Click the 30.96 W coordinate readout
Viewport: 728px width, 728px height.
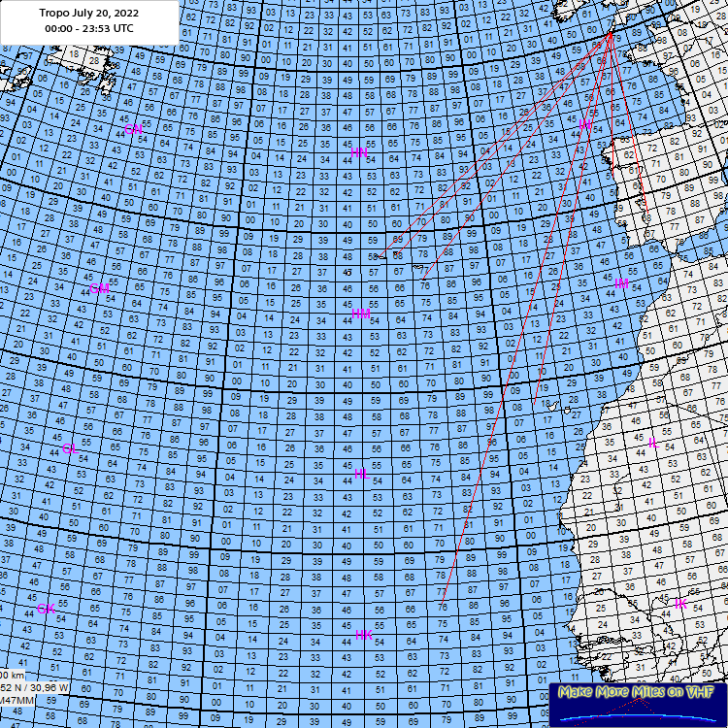click(49, 687)
